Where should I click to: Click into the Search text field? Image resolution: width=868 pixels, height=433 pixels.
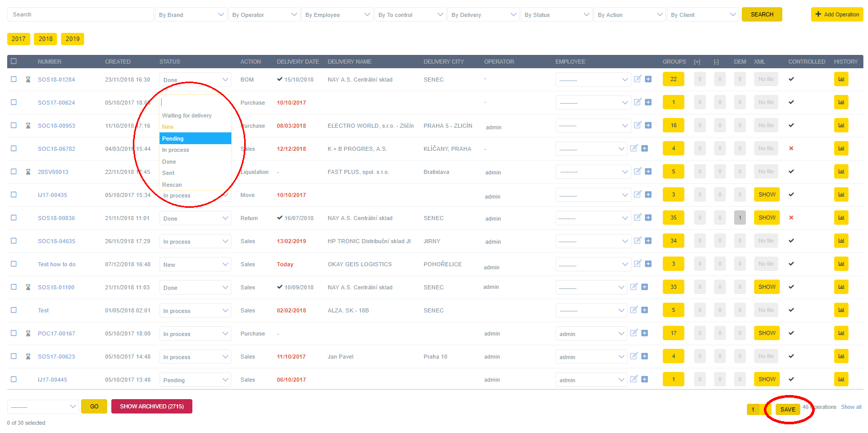pyautogui.click(x=81, y=14)
